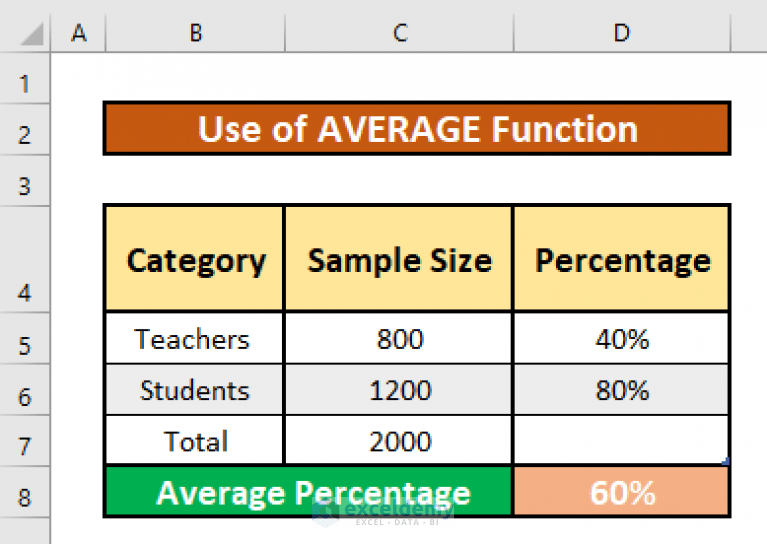Click the 'Average Percentage' green cell
Image resolution: width=767 pixels, height=544 pixels.
308,492
